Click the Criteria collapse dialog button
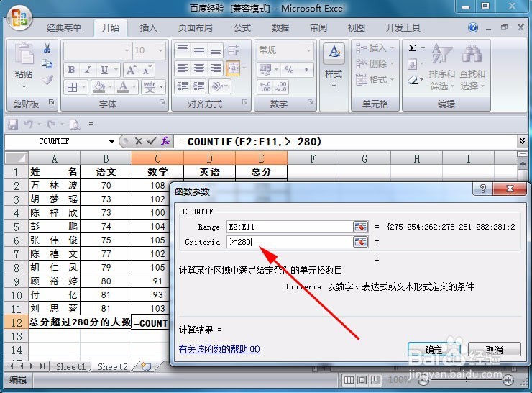 (x=360, y=242)
